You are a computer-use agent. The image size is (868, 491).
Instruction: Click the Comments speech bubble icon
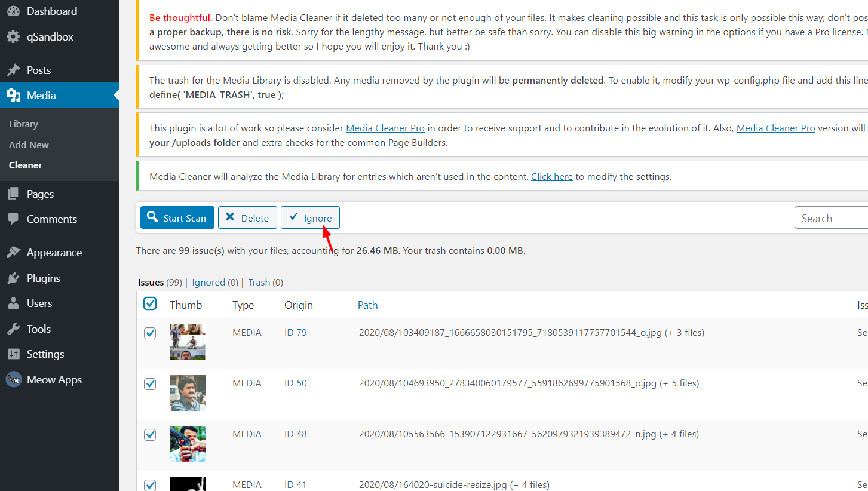13,219
